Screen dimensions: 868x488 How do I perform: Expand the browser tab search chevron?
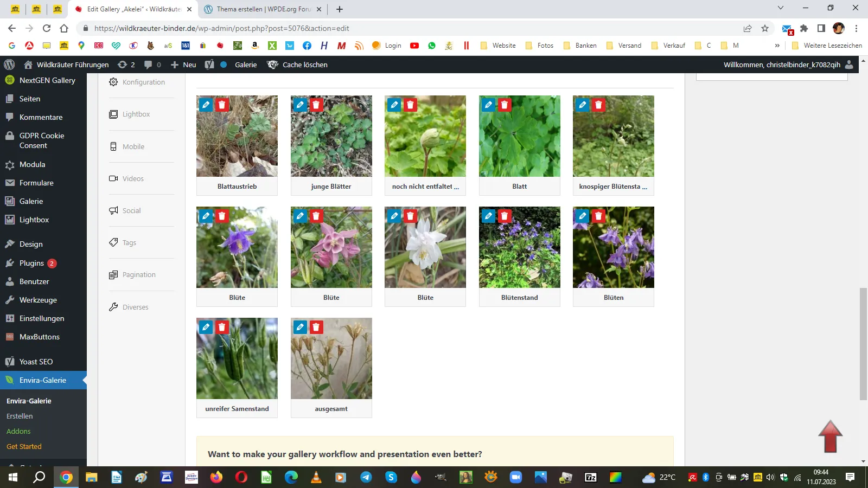(780, 8)
